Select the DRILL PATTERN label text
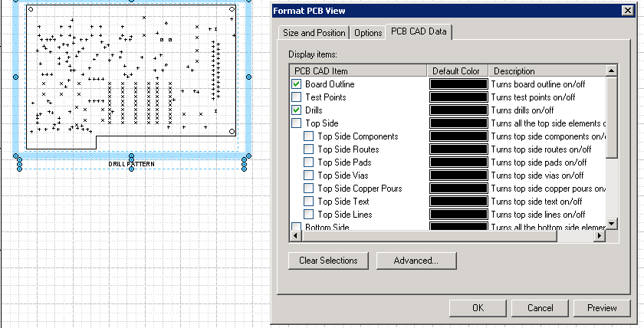644x328 pixels. click(x=131, y=164)
